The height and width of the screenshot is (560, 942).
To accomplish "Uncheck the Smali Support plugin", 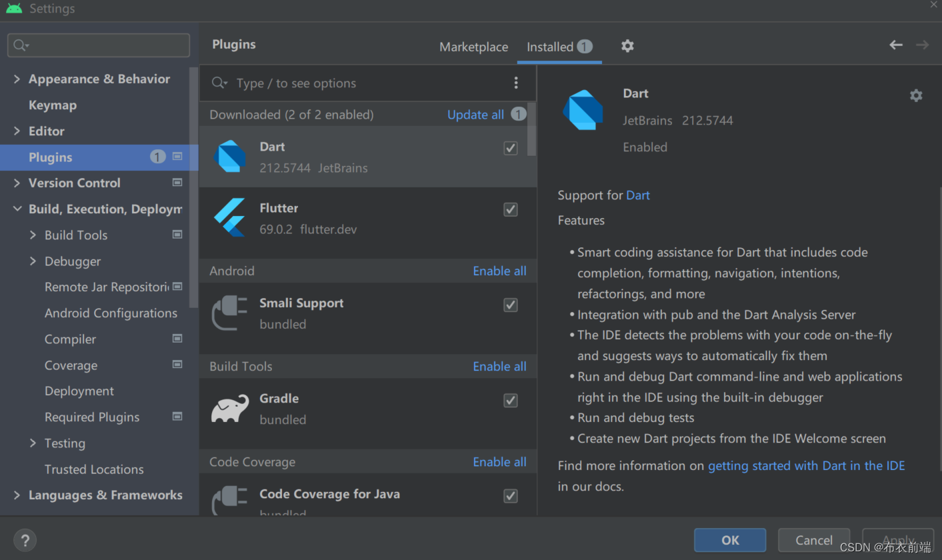I will coord(511,305).
